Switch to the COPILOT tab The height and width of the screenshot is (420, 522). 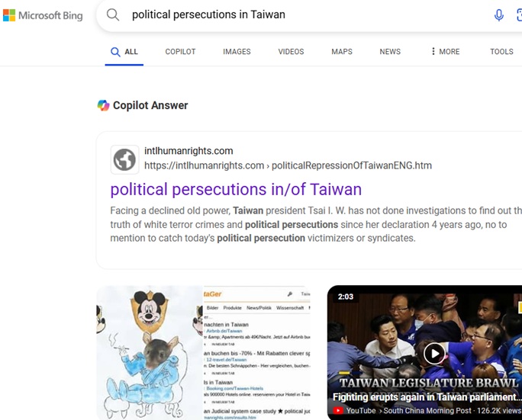(x=180, y=52)
